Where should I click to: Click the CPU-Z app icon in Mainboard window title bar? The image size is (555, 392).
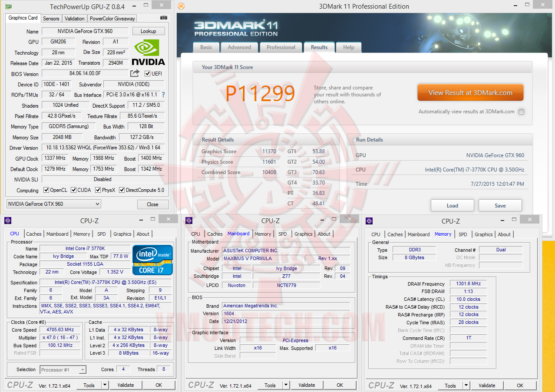[x=188, y=221]
